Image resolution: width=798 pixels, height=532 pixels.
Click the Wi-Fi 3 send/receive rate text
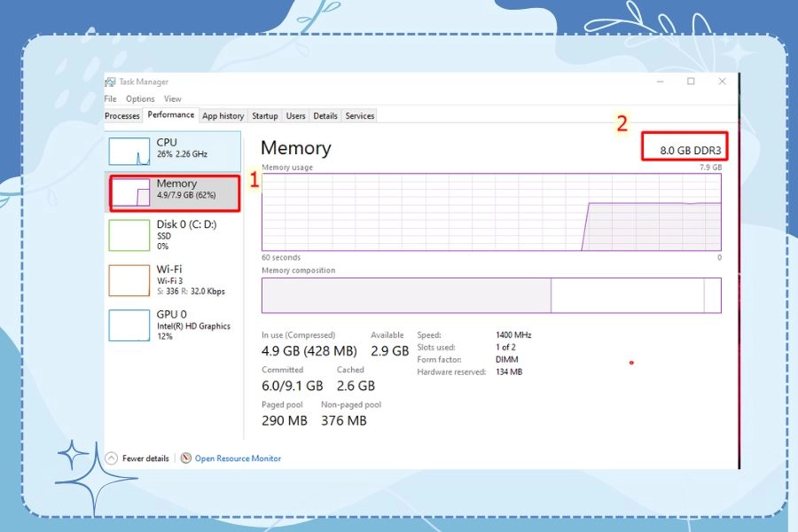[191, 291]
